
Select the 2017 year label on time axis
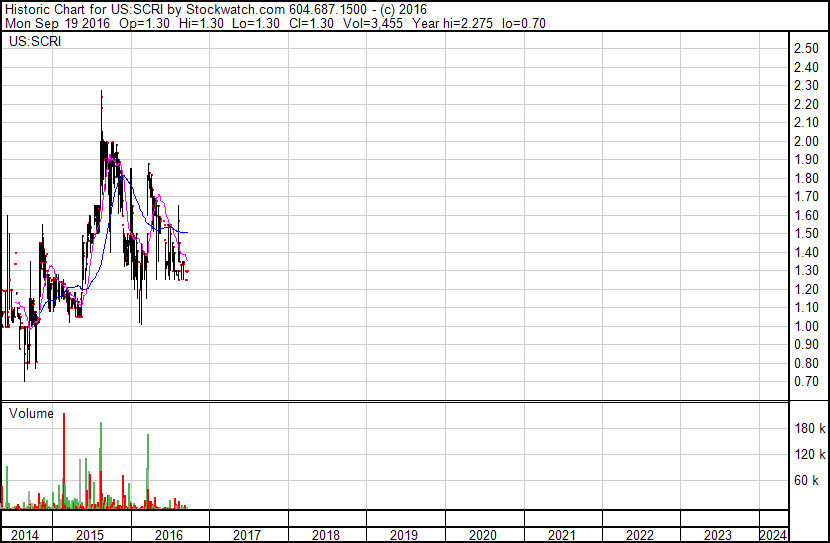point(247,534)
